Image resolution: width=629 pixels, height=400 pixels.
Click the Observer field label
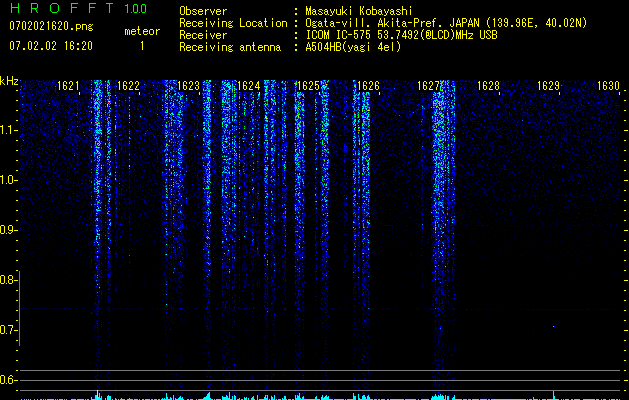(203, 11)
